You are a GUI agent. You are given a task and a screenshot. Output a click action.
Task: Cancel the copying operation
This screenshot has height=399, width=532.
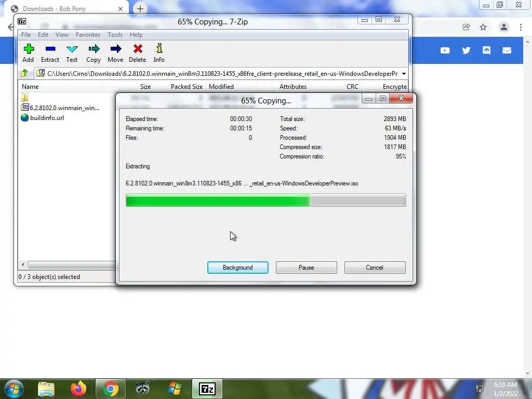(375, 268)
